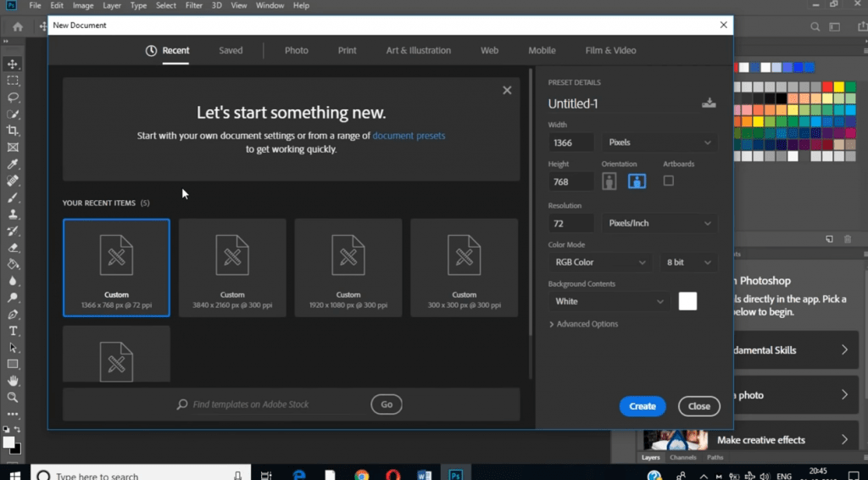Viewport: 868px width, 480px height.
Task: Select the Crop tool
Action: point(13,131)
